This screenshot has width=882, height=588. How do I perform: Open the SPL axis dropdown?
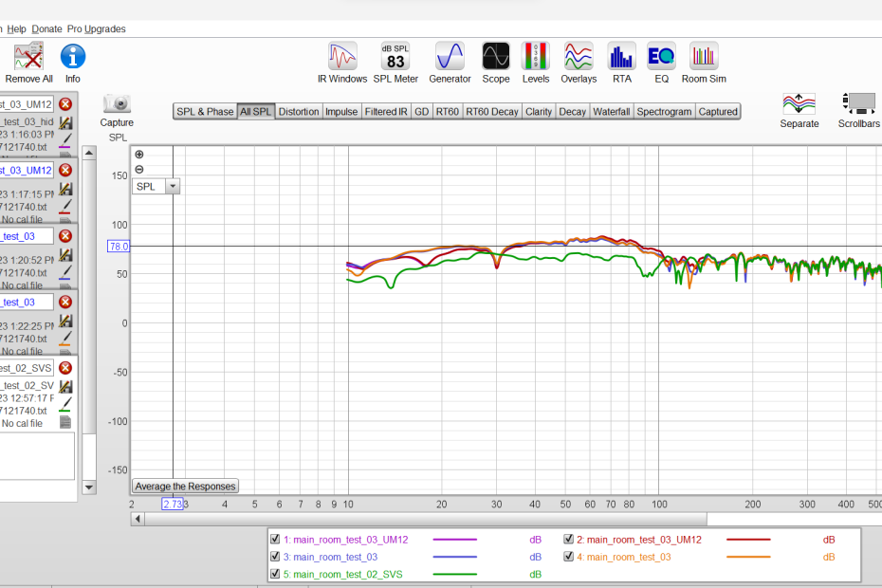(x=172, y=187)
